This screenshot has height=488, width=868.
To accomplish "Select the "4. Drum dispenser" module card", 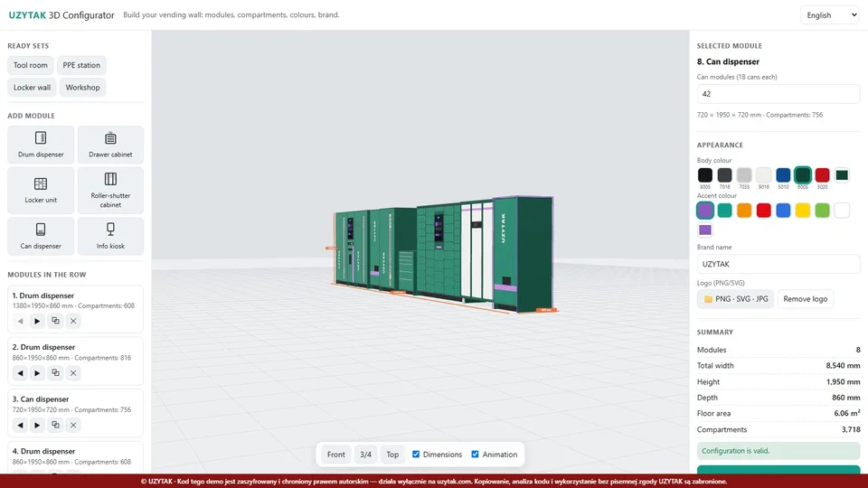I will [75, 457].
